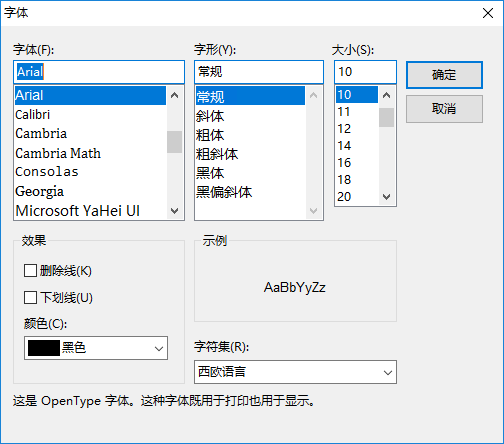
Task: Close the 字体 dialog window
Action: pos(488,13)
